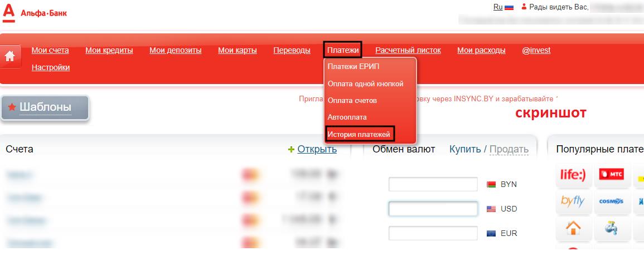Choose Оплата одной кнопкой from the dropdown
The image size is (644, 256).
366,83
